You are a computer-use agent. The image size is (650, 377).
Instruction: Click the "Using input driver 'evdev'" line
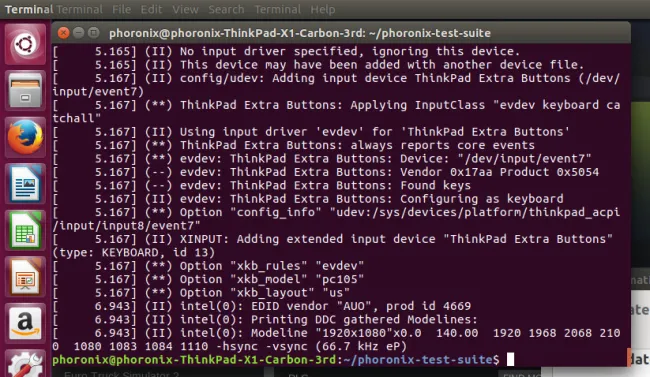311,132
